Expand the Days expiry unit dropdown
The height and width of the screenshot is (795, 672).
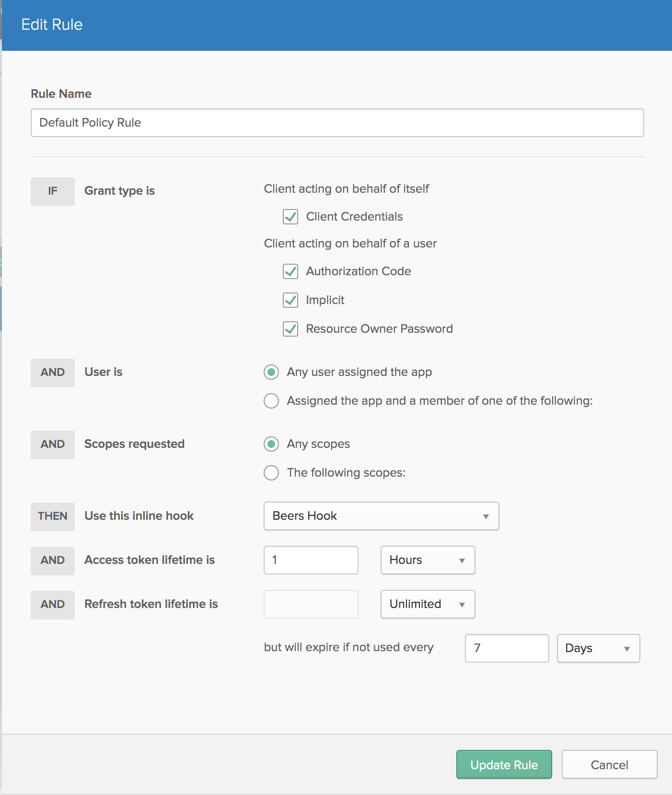598,648
